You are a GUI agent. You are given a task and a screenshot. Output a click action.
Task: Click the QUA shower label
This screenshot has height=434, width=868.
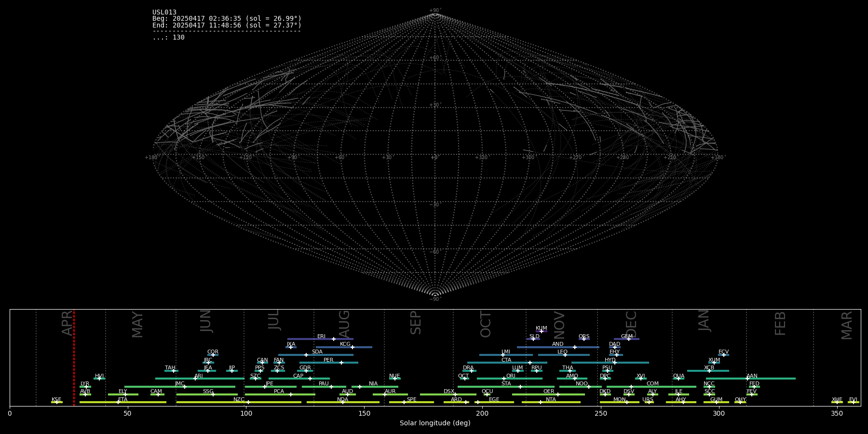[x=678, y=376]
